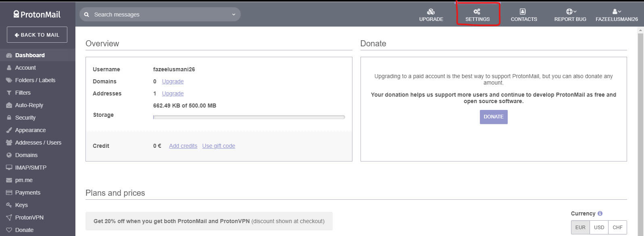Screen dimensions: 644x236
Task: Click Upgrade link next to Domains
Action: [x=173, y=81]
